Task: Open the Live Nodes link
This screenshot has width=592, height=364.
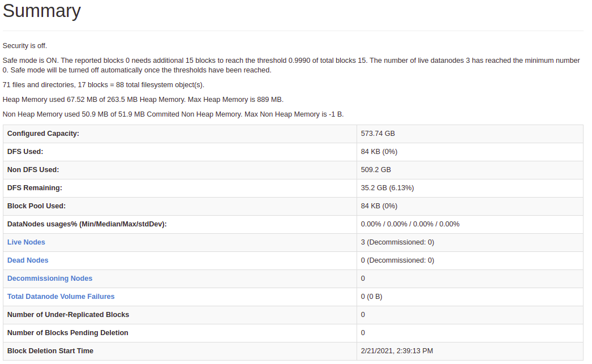Action: click(26, 242)
